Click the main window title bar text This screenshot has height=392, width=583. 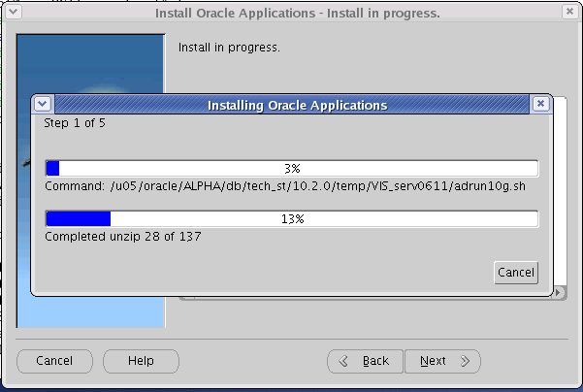(298, 13)
